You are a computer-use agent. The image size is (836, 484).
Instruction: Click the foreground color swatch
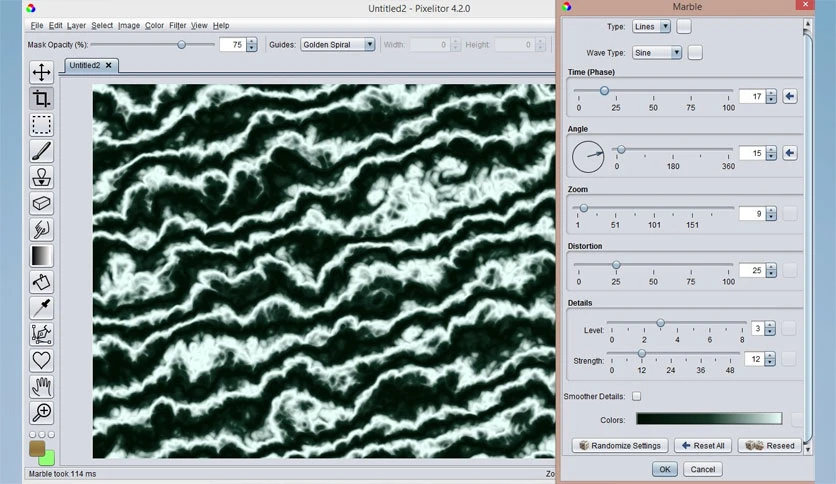pos(37,448)
